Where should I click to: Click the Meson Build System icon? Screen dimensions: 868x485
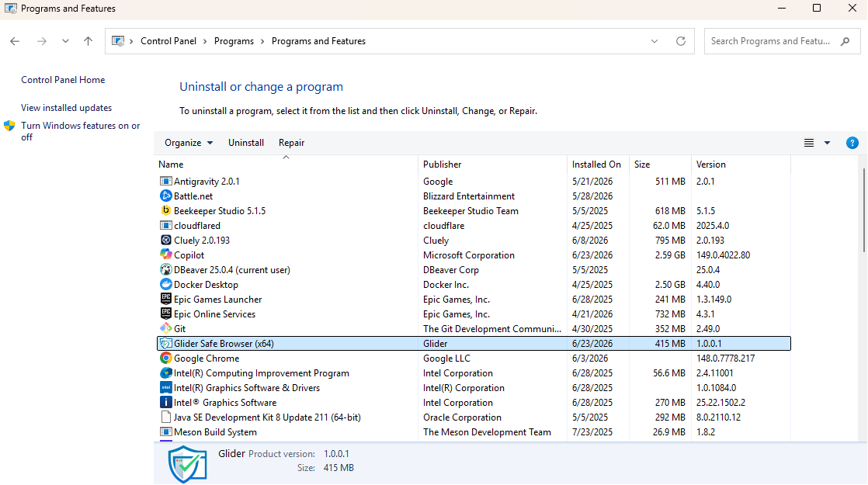(165, 432)
